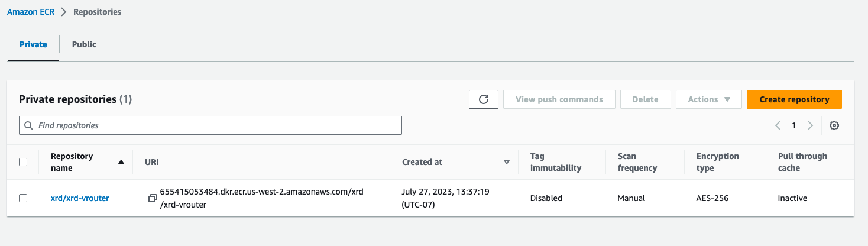Copy the xrd-vrouter repository URI
868x246 pixels.
(153, 198)
